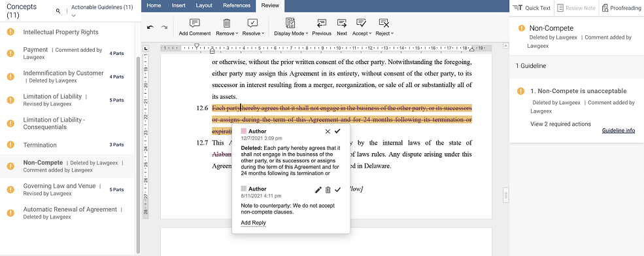Image resolution: width=644 pixels, height=256 pixels.
Task: Select Governing Law and Venue concept
Action: [x=67, y=189]
